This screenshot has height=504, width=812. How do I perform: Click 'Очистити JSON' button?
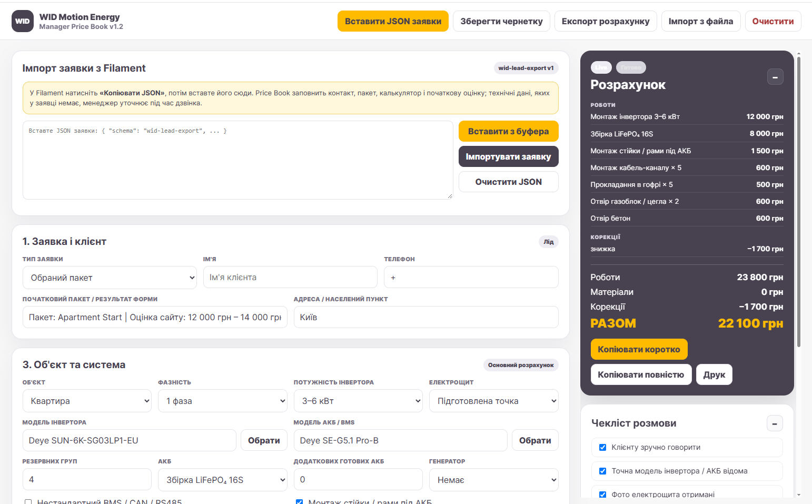[x=509, y=182]
